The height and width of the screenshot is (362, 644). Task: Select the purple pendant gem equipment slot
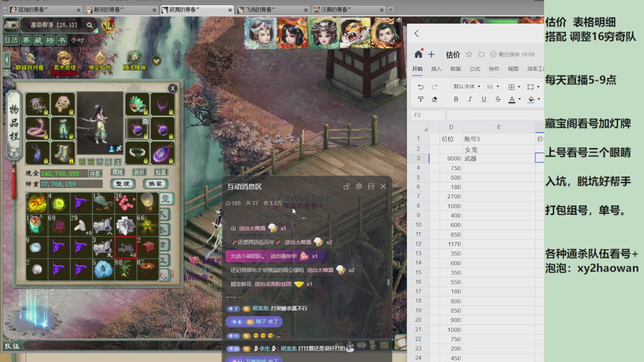click(162, 153)
